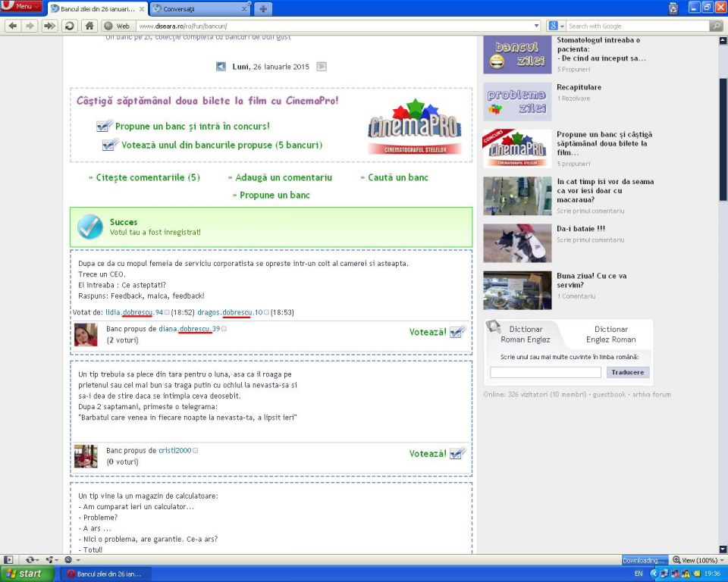Open cristi2000 profile link
The width and height of the screenshot is (728, 582).
(x=175, y=450)
